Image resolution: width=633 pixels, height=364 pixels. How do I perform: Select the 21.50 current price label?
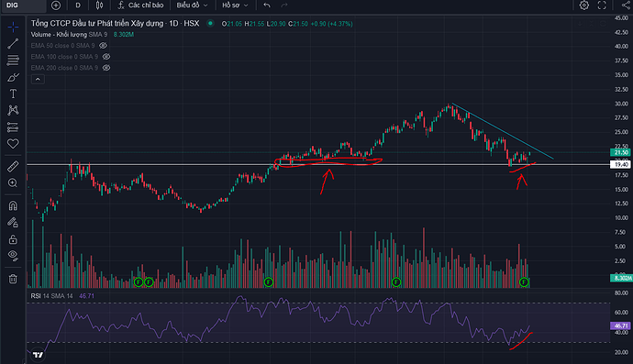621,152
